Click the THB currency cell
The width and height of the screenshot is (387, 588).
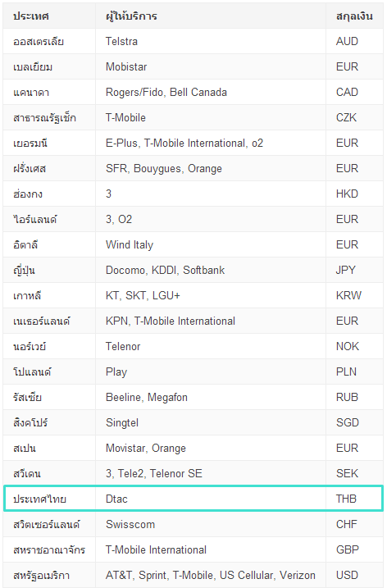354,499
